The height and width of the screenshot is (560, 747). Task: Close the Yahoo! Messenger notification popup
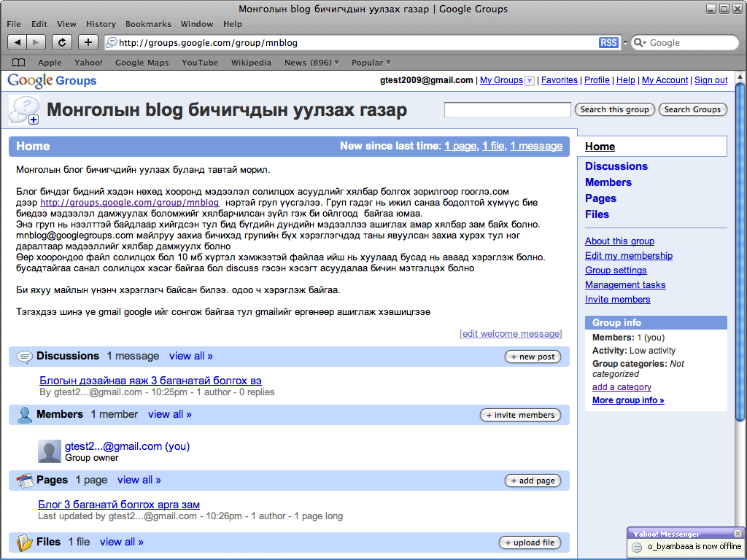tap(738, 533)
